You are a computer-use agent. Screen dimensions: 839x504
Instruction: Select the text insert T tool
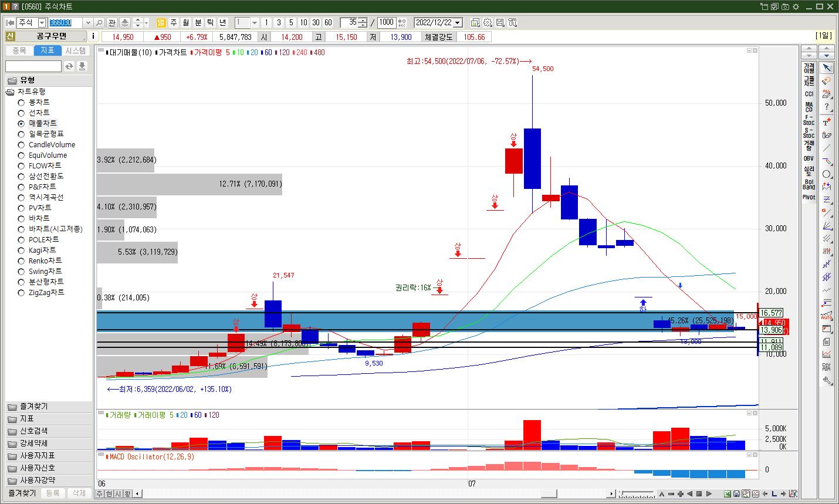[827, 122]
